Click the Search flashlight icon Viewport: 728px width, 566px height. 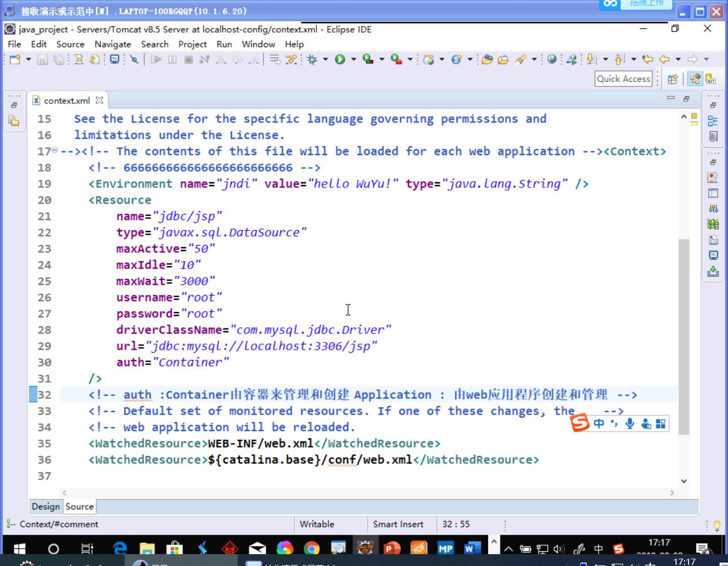520,59
